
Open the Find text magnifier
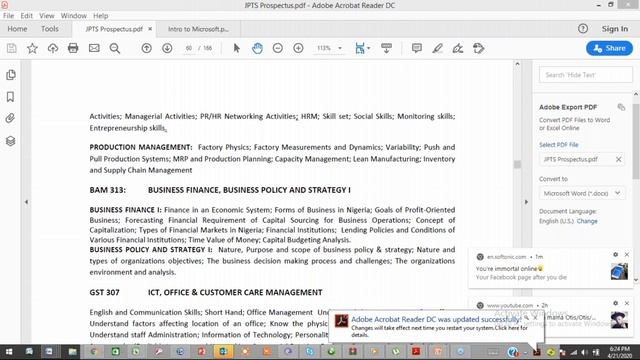pyautogui.click(x=115, y=48)
